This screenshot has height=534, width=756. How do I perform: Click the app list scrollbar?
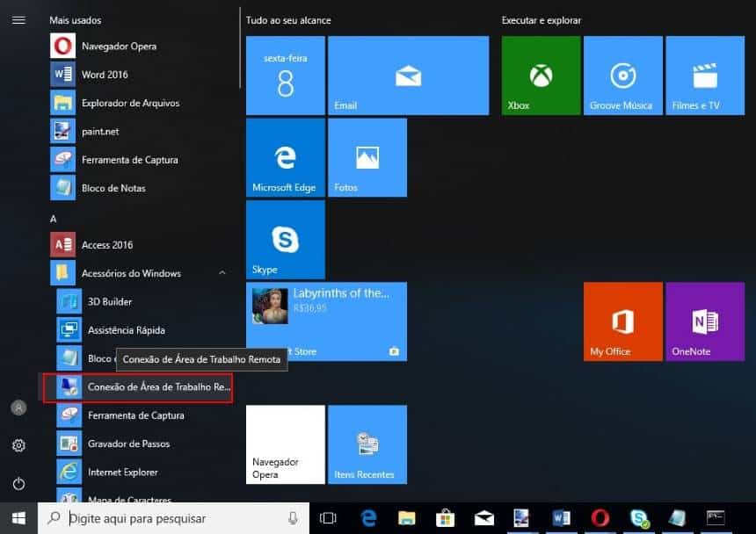tap(240, 48)
